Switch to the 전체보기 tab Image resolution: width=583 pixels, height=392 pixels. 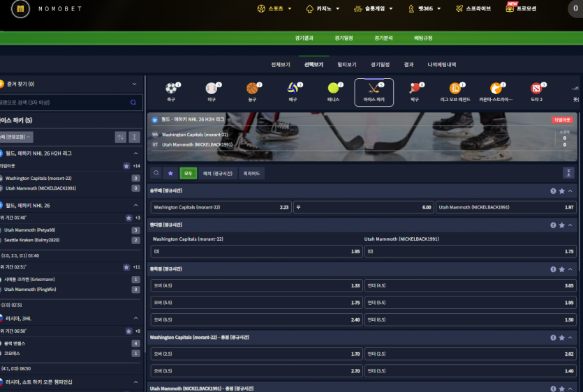pos(281,65)
